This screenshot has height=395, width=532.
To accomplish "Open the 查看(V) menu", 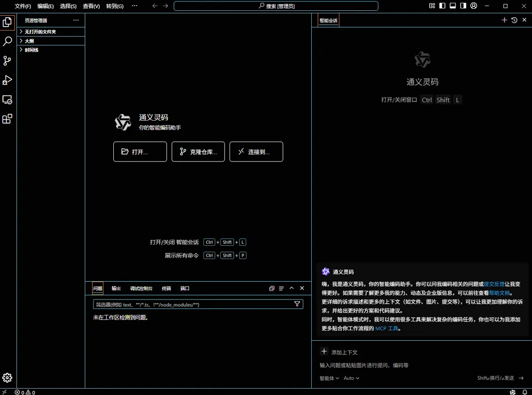I will [91, 6].
